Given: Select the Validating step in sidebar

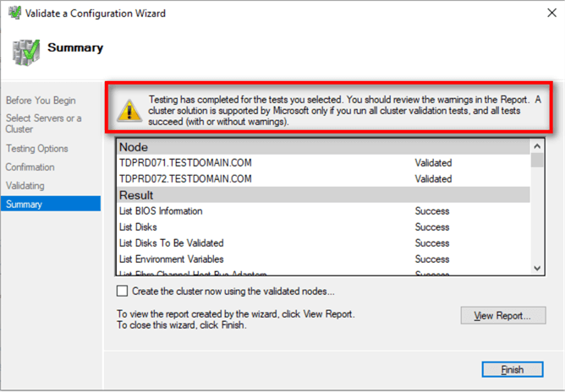Looking at the screenshot, I should pos(25,186).
